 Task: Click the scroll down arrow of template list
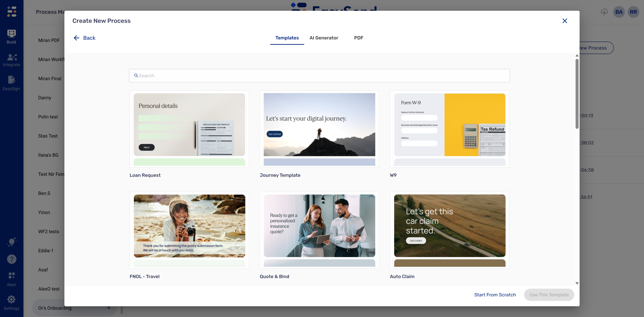click(x=577, y=283)
